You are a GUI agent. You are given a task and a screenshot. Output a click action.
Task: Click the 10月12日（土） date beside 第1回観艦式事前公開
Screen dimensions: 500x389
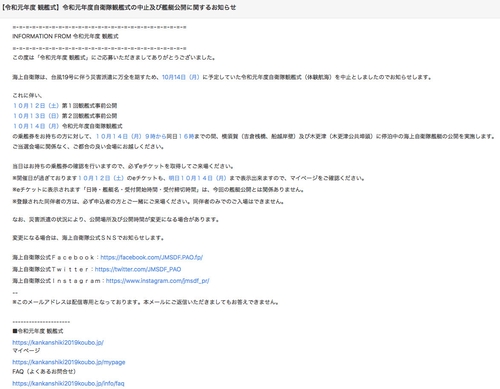(36, 106)
